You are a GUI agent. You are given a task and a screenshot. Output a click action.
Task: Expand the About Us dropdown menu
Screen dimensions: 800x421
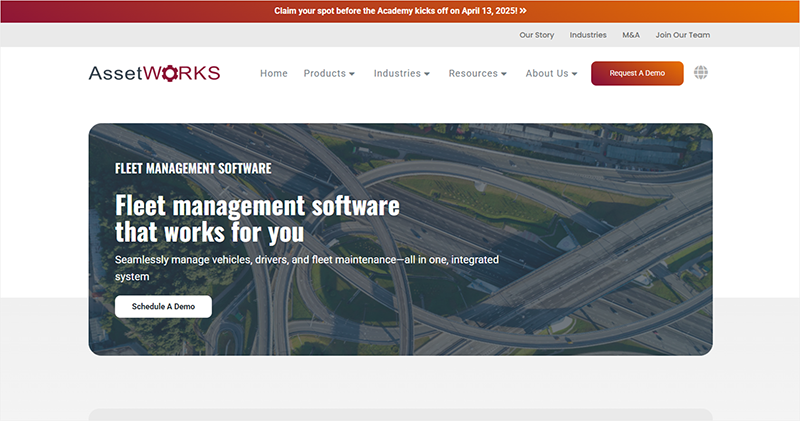click(x=551, y=73)
